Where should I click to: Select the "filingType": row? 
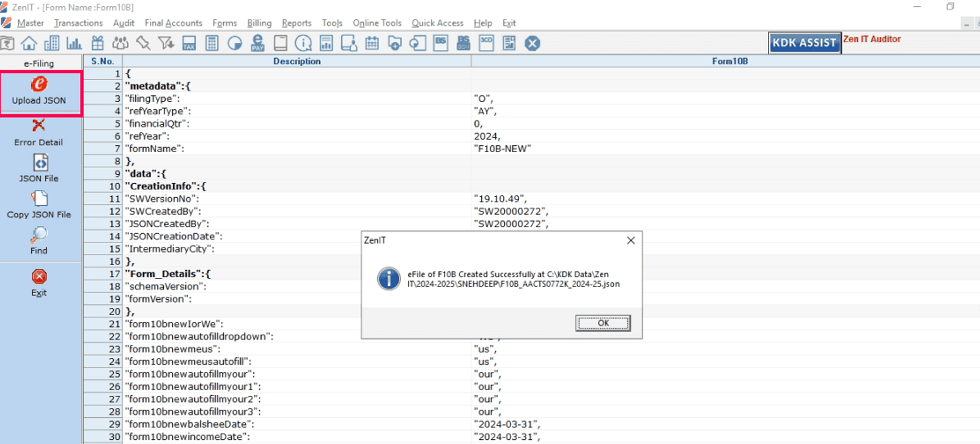coord(531,98)
